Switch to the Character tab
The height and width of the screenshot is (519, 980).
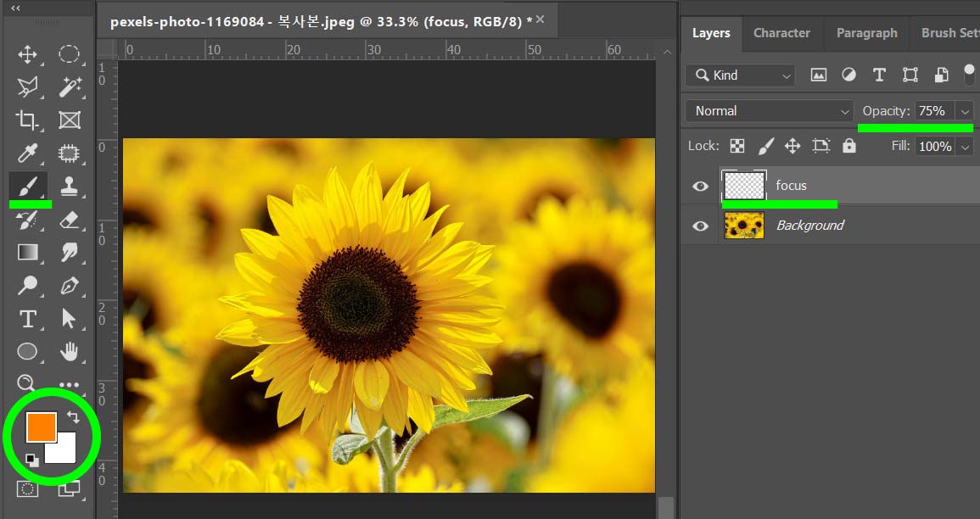[x=781, y=33]
